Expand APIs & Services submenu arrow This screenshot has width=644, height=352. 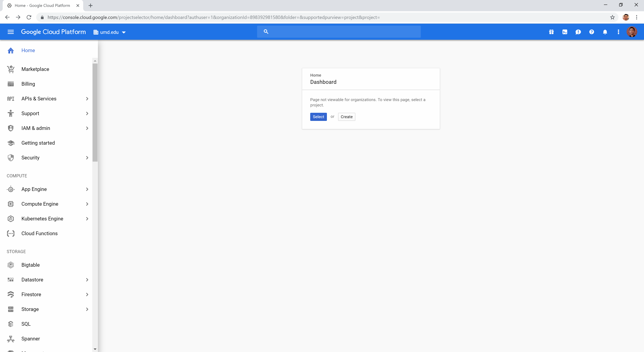(x=87, y=99)
